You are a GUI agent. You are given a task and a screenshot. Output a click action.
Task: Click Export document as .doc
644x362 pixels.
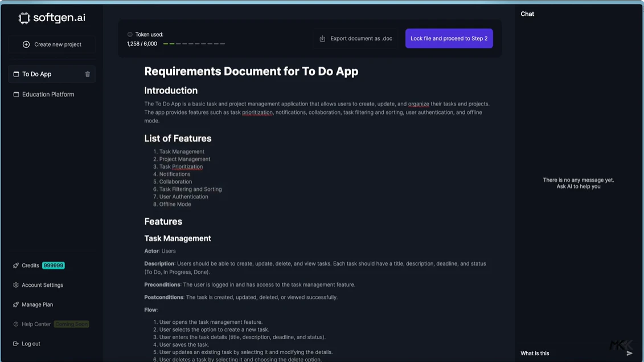(x=361, y=38)
